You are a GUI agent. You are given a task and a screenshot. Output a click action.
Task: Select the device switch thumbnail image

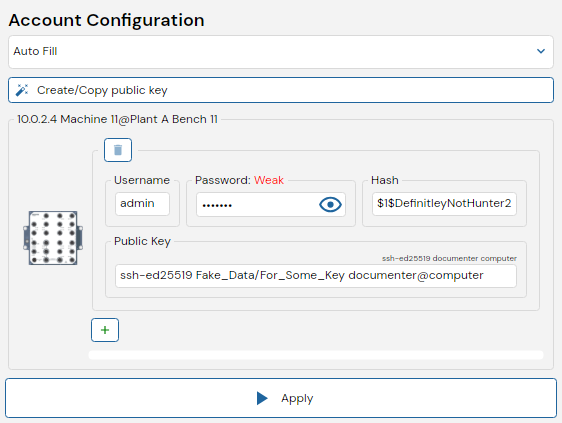[x=53, y=238]
